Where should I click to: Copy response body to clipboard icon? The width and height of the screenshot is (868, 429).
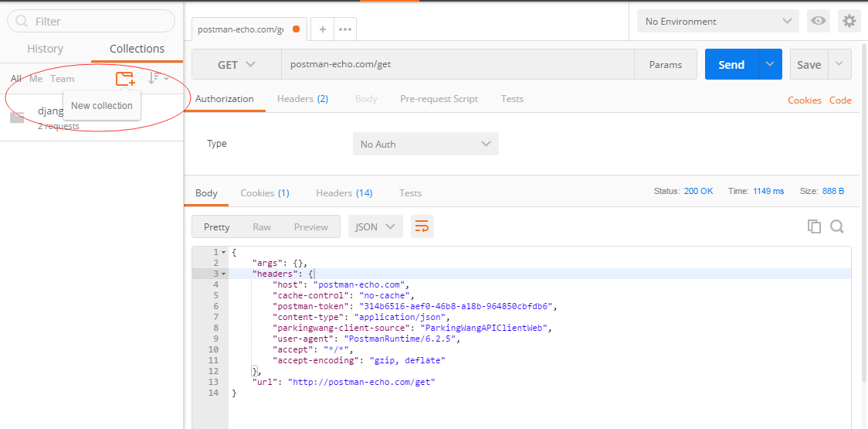tap(814, 226)
